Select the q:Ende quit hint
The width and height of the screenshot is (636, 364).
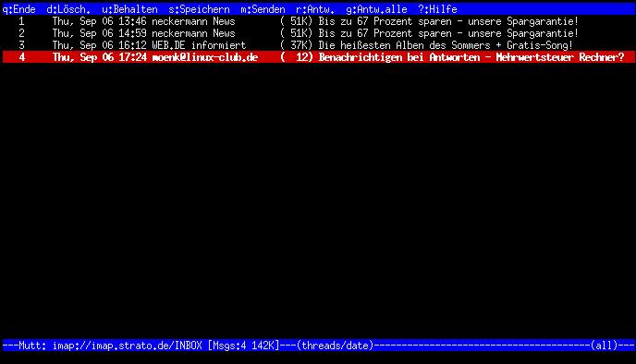[19, 9]
